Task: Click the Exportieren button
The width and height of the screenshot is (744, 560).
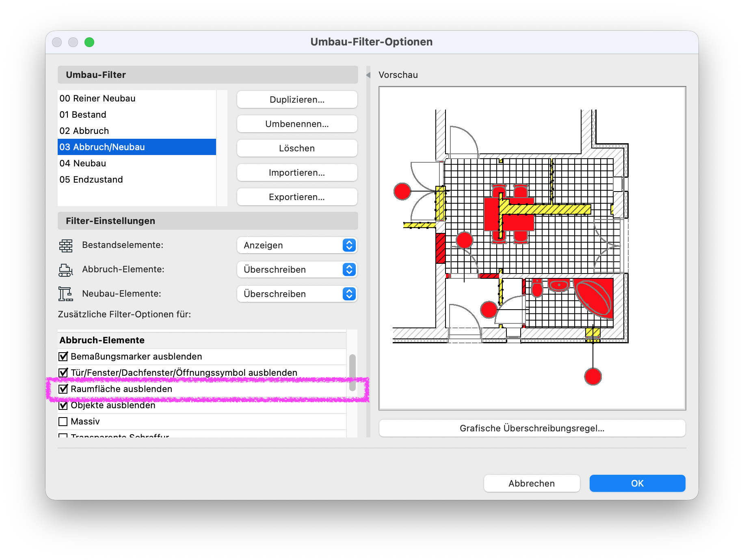Action: click(297, 197)
